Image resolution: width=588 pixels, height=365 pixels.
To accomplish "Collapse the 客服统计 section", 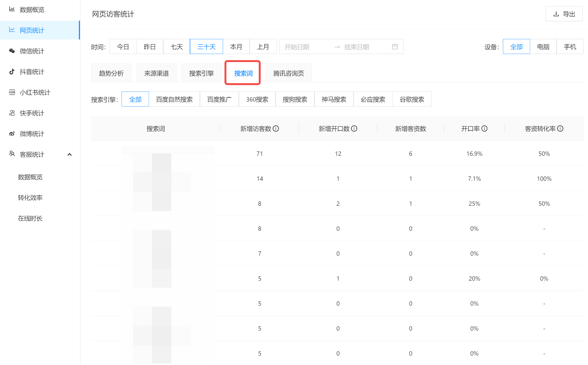I will [70, 154].
